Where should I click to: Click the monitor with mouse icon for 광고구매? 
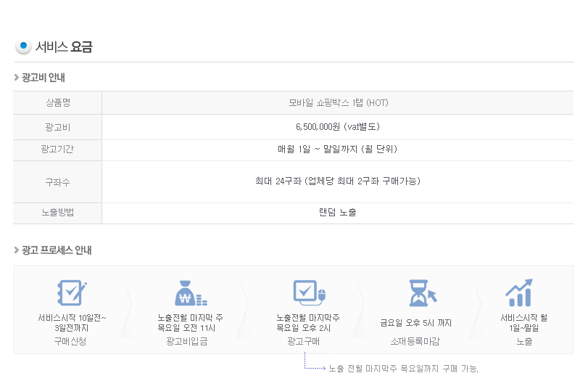pos(310,292)
